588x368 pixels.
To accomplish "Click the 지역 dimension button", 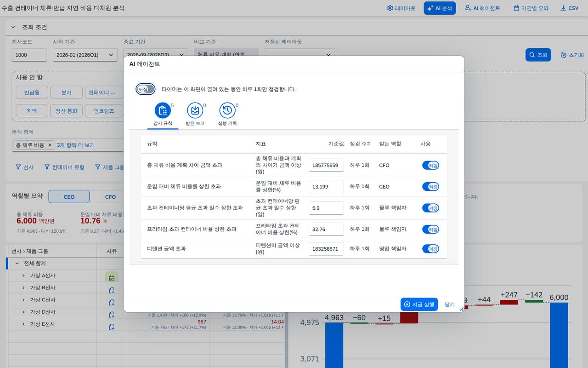I will (32, 111).
